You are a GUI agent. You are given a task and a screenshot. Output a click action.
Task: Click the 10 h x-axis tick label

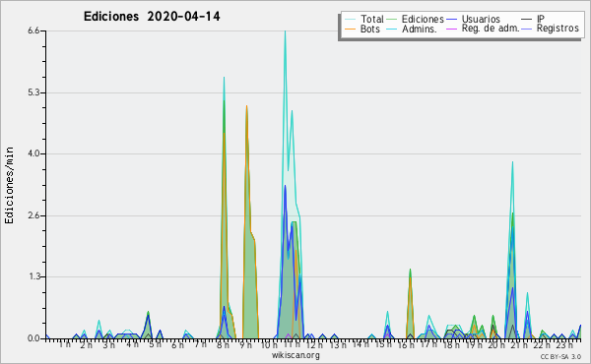(x=269, y=344)
